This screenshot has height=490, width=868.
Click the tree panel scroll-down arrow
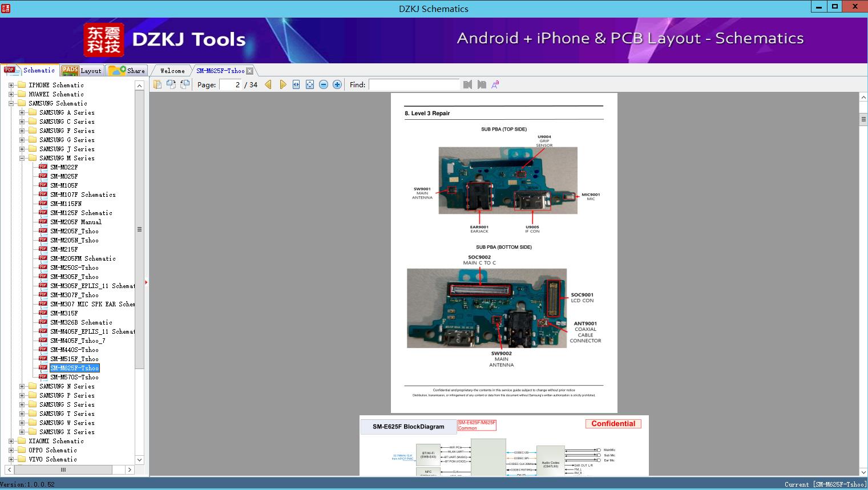pyautogui.click(x=139, y=459)
